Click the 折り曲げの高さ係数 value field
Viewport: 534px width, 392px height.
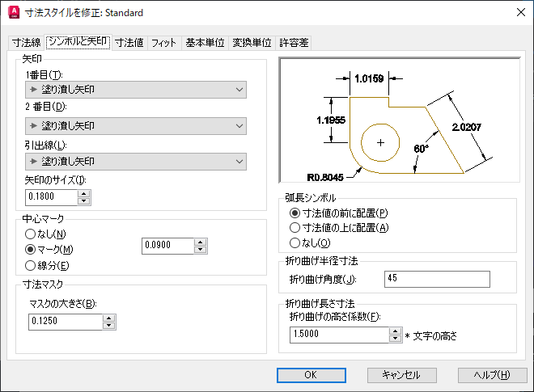[339, 335]
